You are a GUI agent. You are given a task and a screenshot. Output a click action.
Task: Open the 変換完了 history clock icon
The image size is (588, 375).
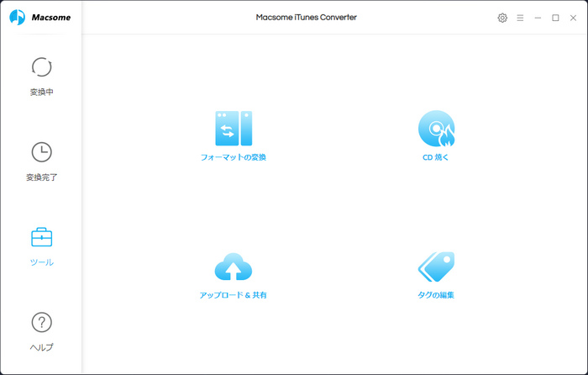pos(41,152)
